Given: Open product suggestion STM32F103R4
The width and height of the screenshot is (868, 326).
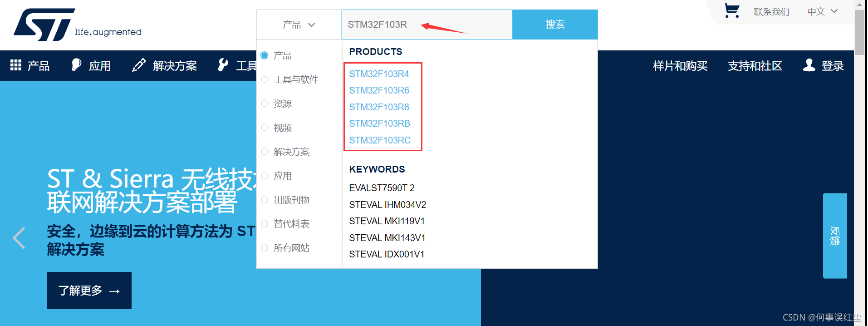Looking at the screenshot, I should 379,74.
